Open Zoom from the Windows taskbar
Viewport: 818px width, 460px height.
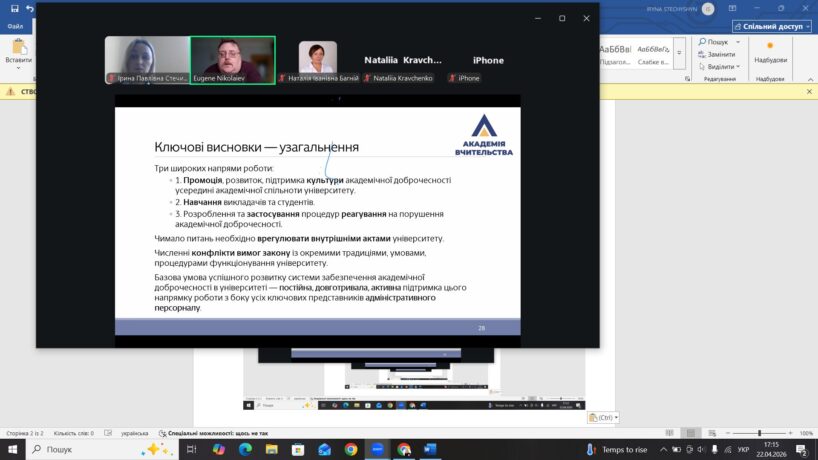point(377,450)
